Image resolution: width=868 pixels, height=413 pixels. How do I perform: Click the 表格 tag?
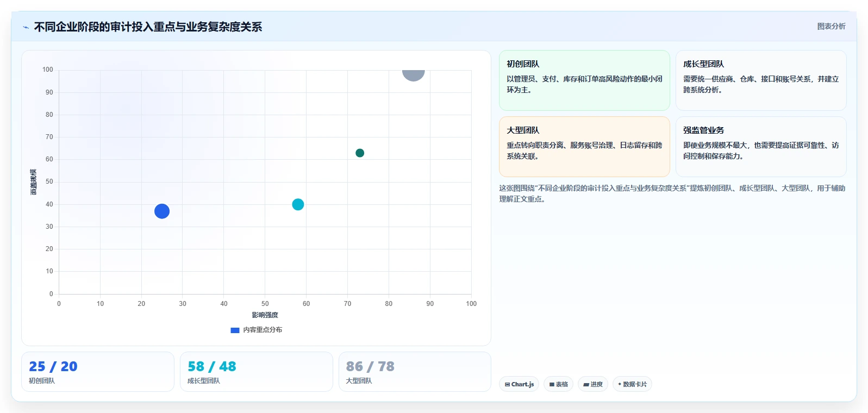point(558,384)
